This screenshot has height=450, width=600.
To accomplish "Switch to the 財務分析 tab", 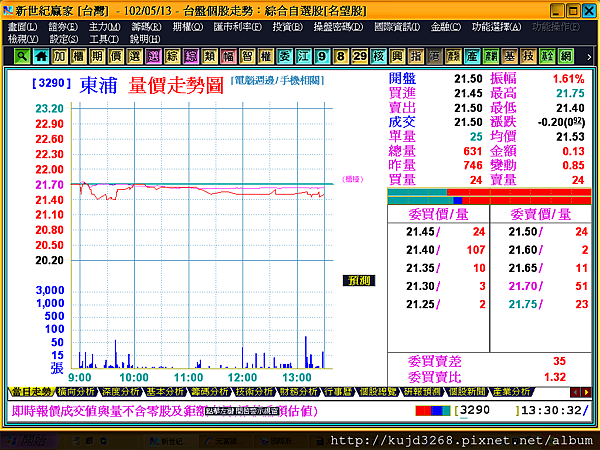I will (299, 392).
